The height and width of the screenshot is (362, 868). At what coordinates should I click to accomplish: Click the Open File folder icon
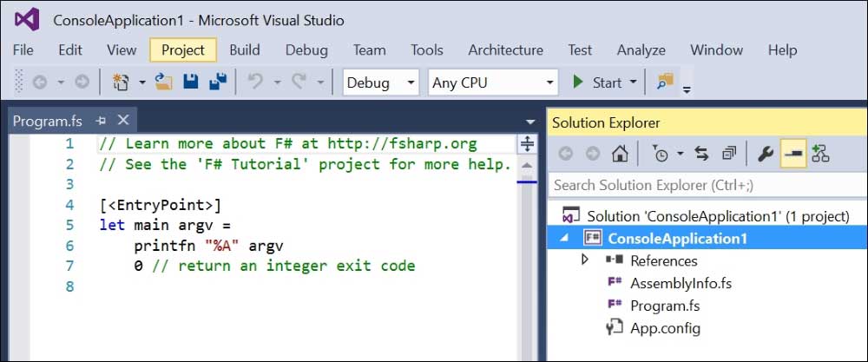(163, 82)
